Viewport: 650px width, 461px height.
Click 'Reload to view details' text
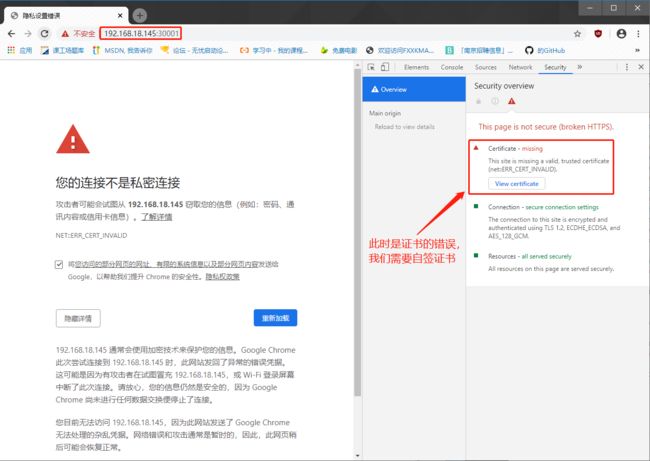tap(405, 126)
